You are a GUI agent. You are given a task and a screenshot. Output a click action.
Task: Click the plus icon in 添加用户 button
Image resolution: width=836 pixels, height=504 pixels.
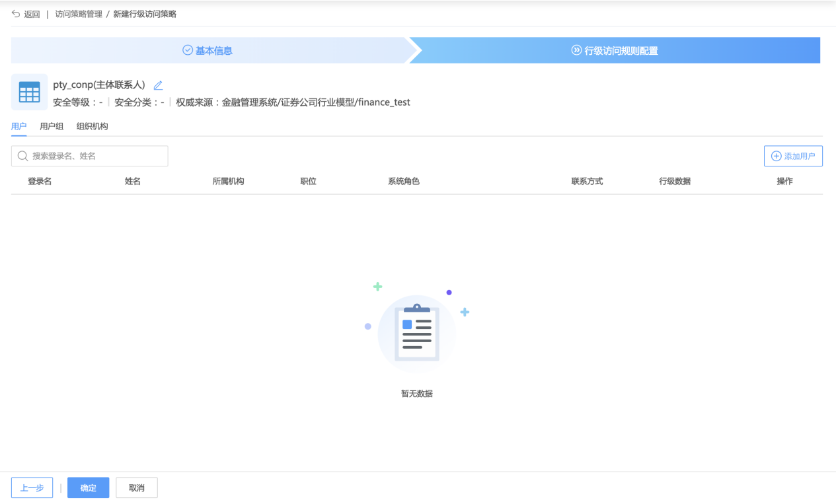coord(777,157)
